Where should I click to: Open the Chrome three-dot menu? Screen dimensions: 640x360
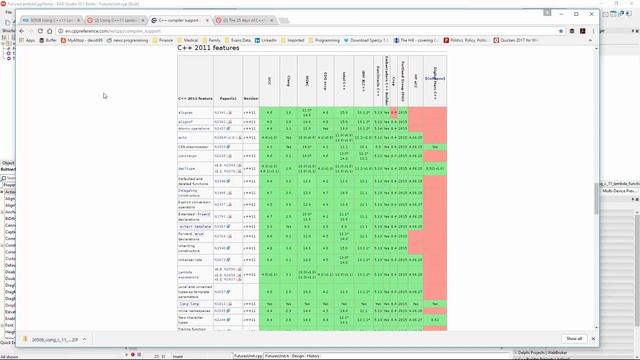pos(593,31)
